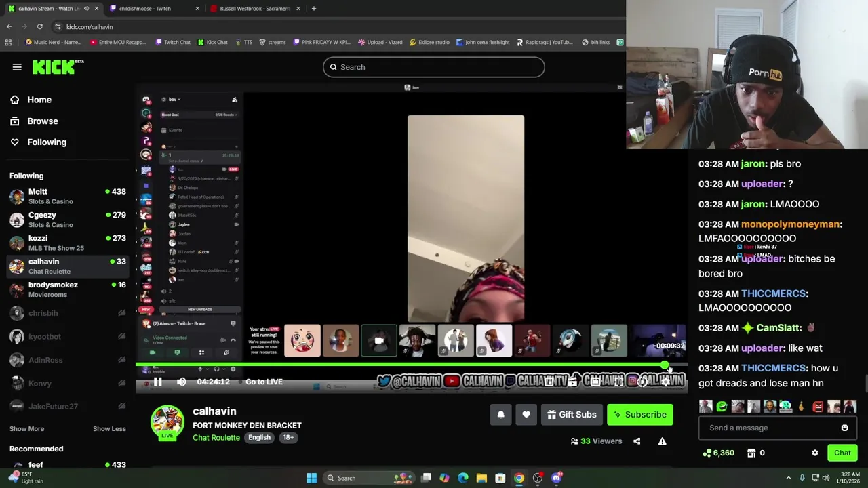868x488 pixels.
Task: Open the Chat Roulette category link
Action: (x=216, y=438)
